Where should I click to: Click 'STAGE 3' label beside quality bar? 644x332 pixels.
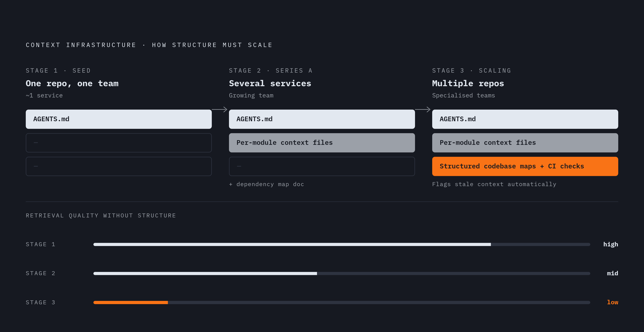click(x=40, y=302)
